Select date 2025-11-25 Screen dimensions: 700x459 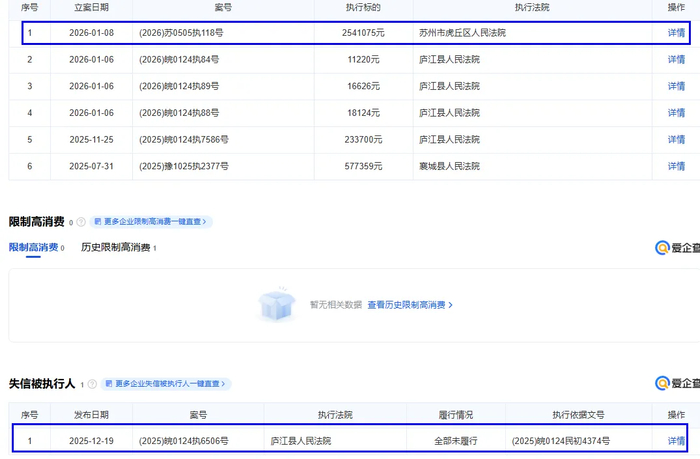pos(92,140)
